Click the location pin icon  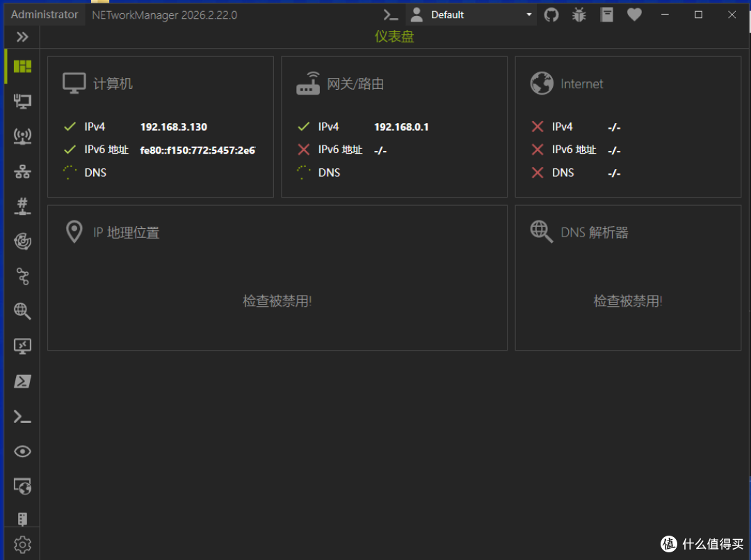74,232
